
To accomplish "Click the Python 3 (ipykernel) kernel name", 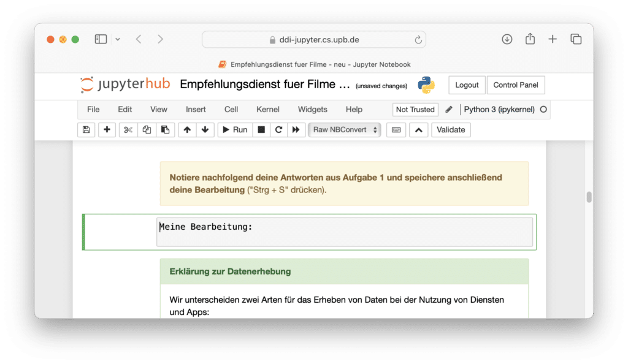I will [x=499, y=109].
